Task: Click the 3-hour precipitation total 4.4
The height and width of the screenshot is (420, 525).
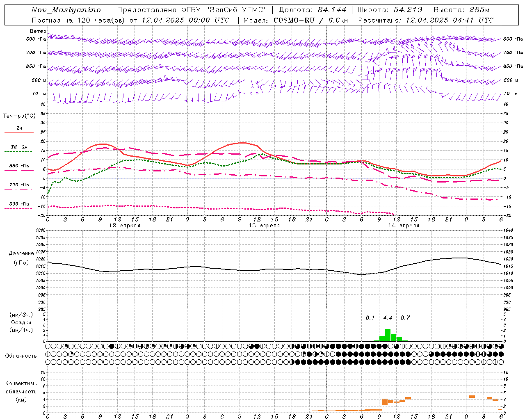Action: (388, 317)
